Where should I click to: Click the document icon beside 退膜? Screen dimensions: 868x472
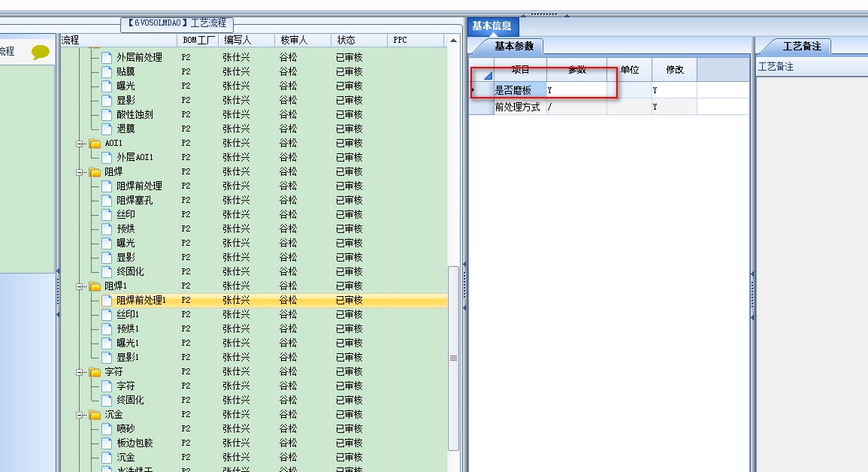[107, 129]
